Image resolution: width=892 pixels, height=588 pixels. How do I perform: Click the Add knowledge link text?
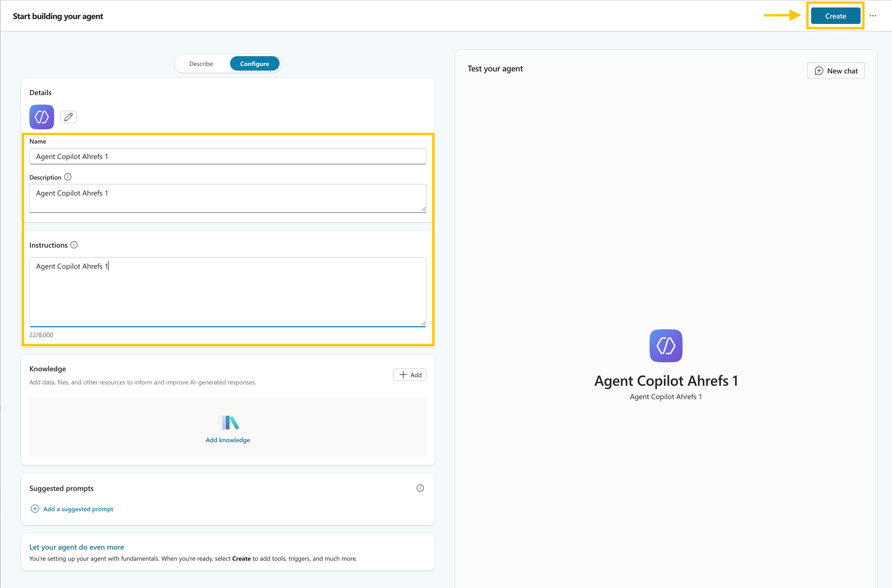[x=228, y=440]
